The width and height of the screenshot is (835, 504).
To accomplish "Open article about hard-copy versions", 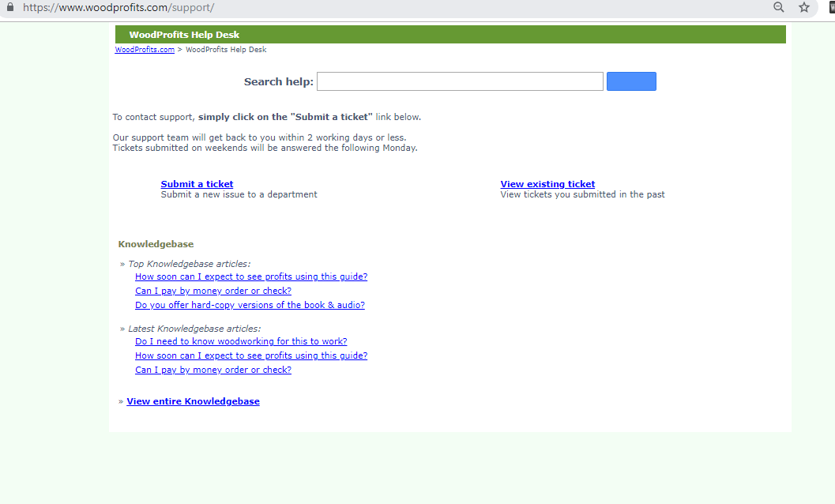I will point(250,305).
